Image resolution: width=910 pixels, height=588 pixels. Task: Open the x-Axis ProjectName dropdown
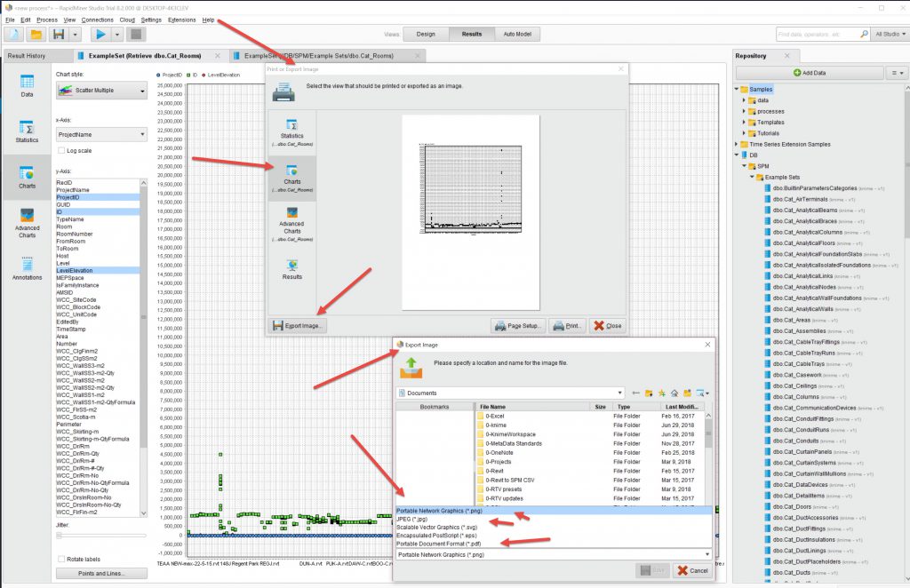coord(101,134)
